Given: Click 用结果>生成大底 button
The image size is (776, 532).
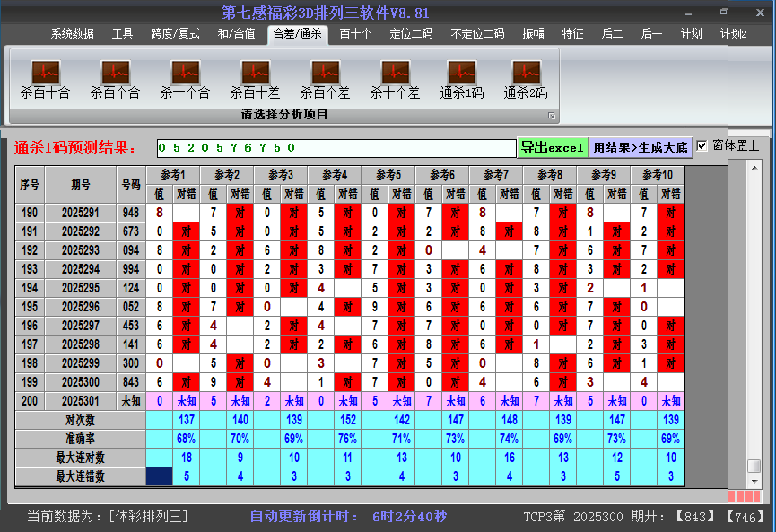Looking at the screenshot, I should (x=641, y=147).
